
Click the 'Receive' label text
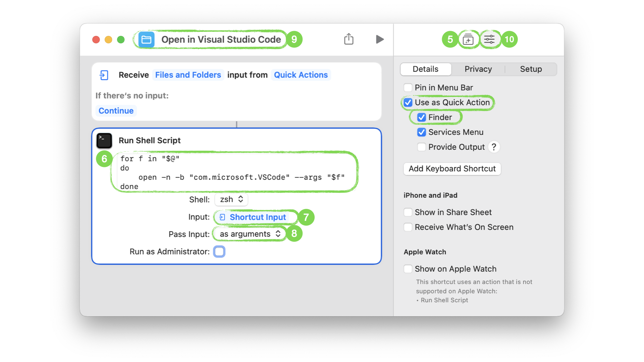(133, 75)
